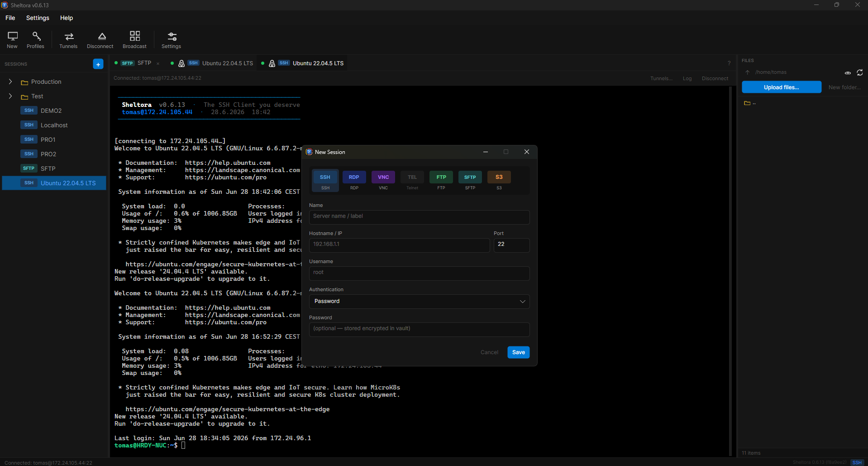Focus the Name input field

pyautogui.click(x=419, y=217)
